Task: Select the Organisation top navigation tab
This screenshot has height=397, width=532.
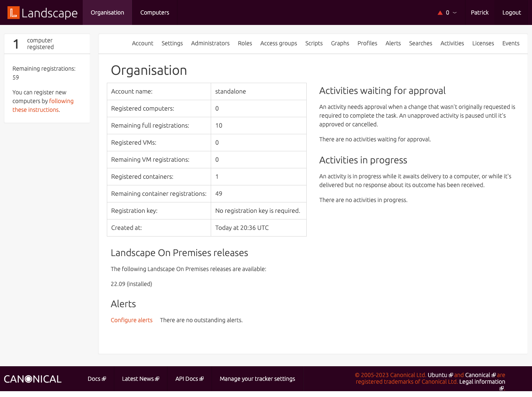Action: click(107, 12)
